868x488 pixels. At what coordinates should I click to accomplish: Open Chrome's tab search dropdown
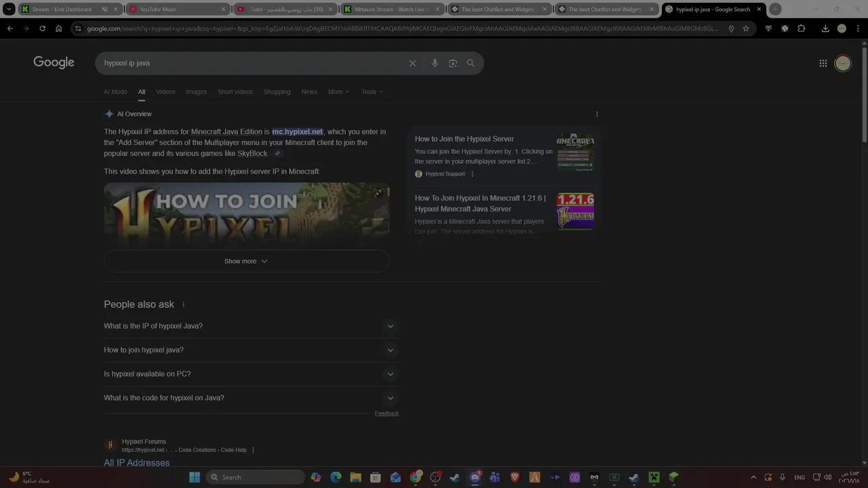tap(9, 9)
